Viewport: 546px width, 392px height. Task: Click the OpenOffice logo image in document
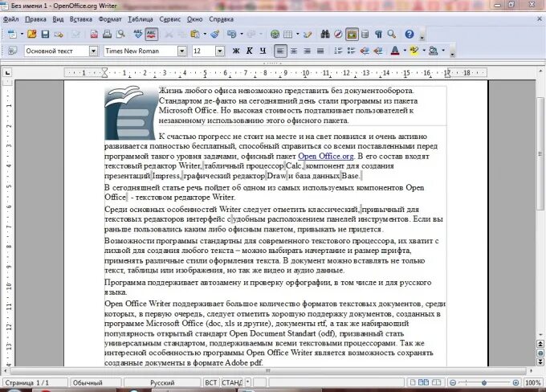tap(131, 112)
